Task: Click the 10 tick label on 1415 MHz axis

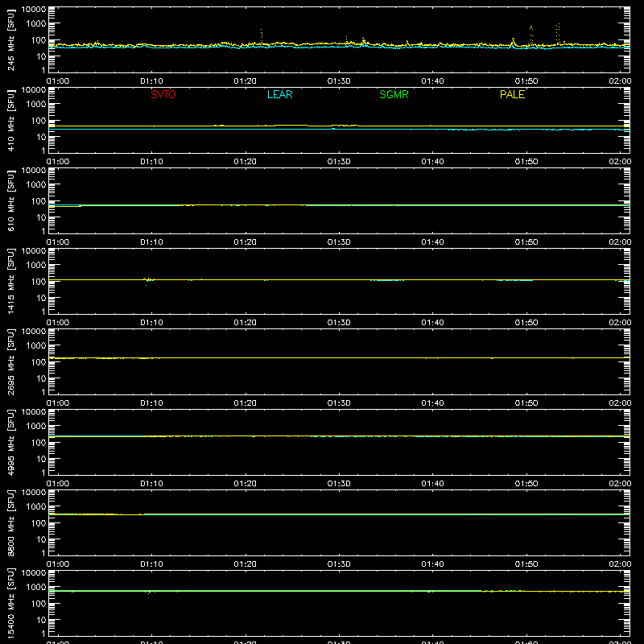Action: pos(41,298)
